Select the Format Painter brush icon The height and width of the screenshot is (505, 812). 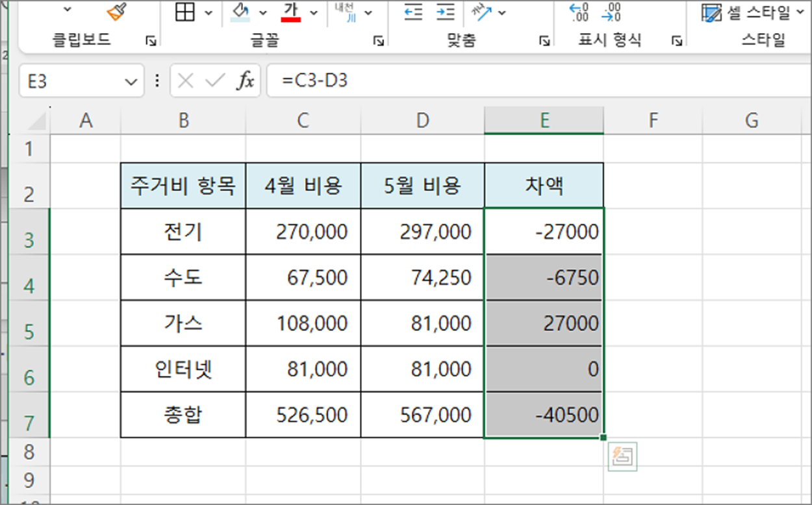pyautogui.click(x=117, y=11)
